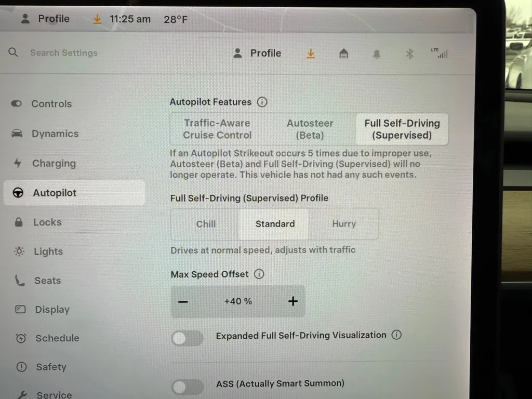The width and height of the screenshot is (532, 399).
Task: Open info icon next to Autopilot Features
Action: [262, 102]
